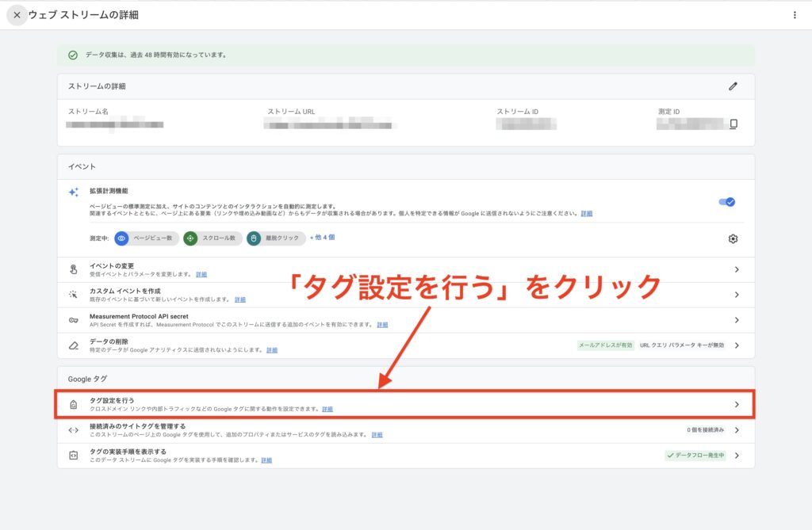Viewport: 812px width, 530px height.
Task: Expand the カスタム イベントを作成 chevron
Action: click(x=736, y=295)
